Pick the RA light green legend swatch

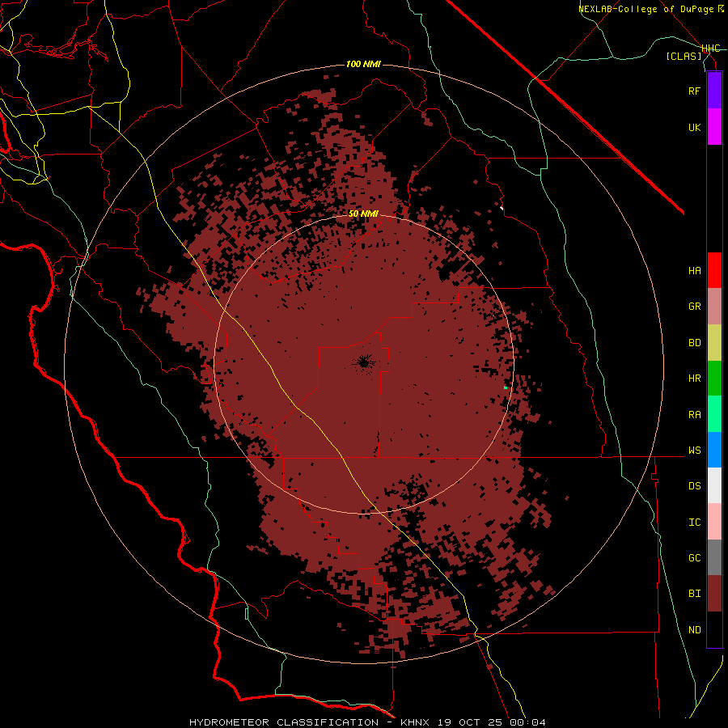714,414
